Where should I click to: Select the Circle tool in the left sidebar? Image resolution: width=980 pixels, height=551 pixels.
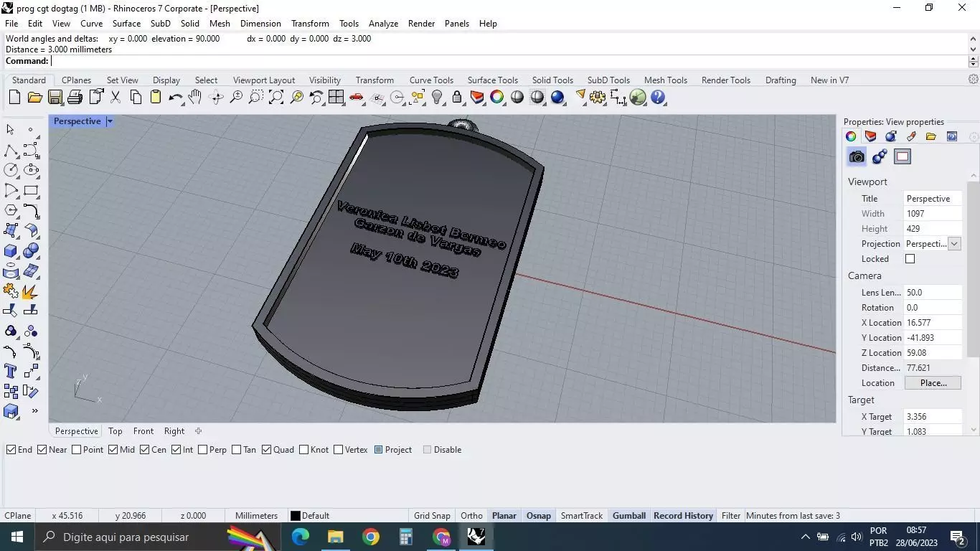[11, 170]
